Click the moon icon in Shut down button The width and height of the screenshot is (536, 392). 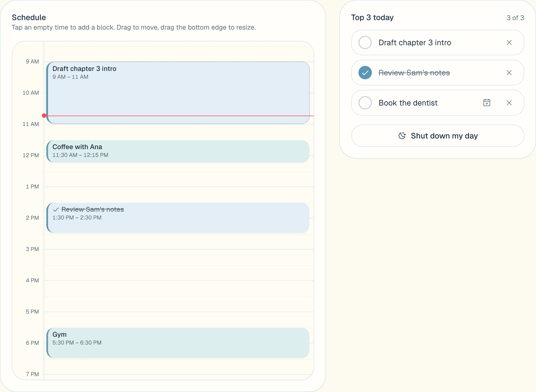click(x=402, y=136)
